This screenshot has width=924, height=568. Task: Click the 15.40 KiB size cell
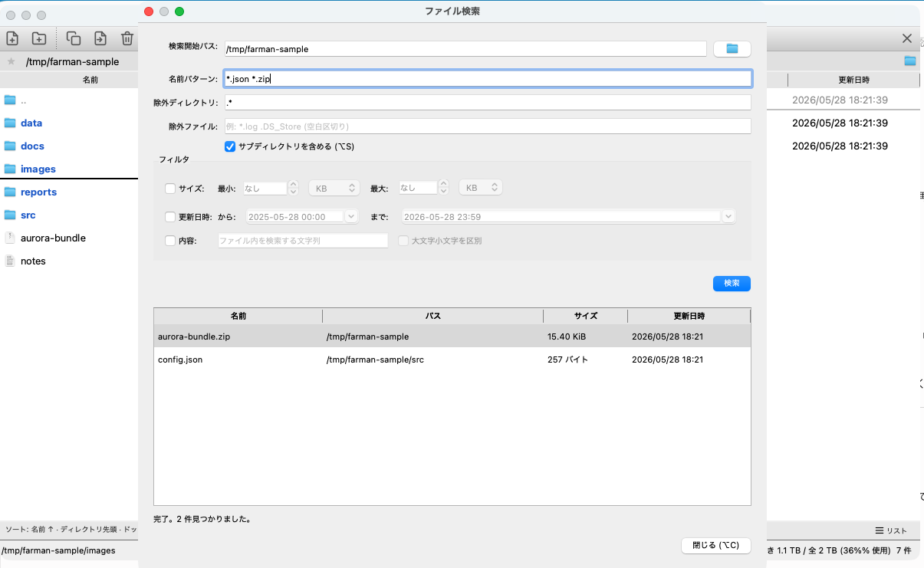tap(567, 337)
